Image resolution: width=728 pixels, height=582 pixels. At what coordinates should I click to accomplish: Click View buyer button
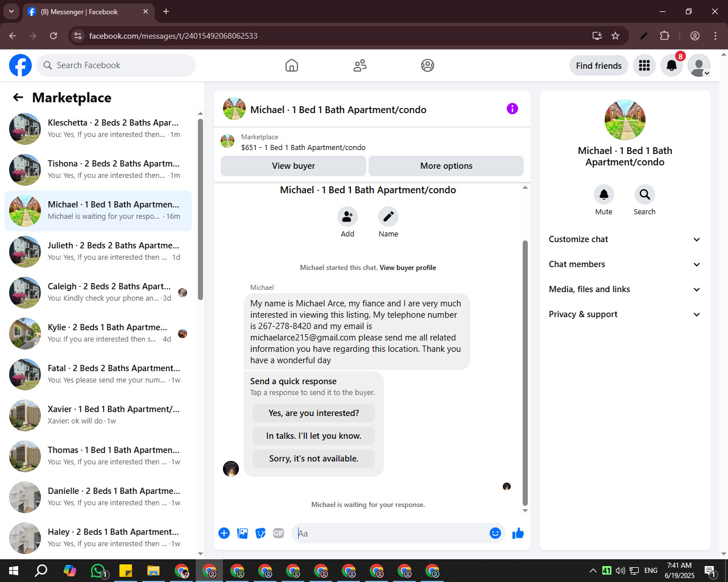(x=293, y=166)
